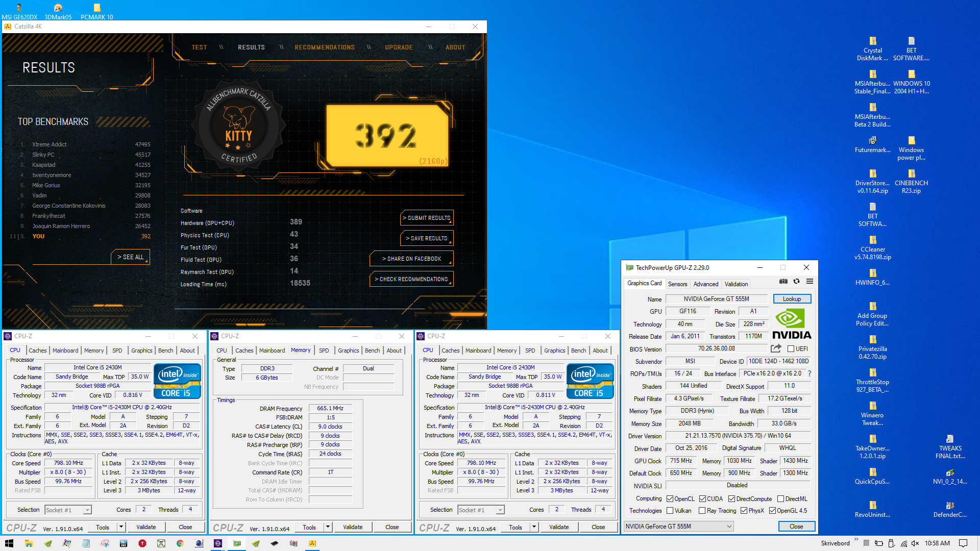Select the Winaero Tweaker desktop icon
This screenshot has width=980, height=551.
coord(873,414)
